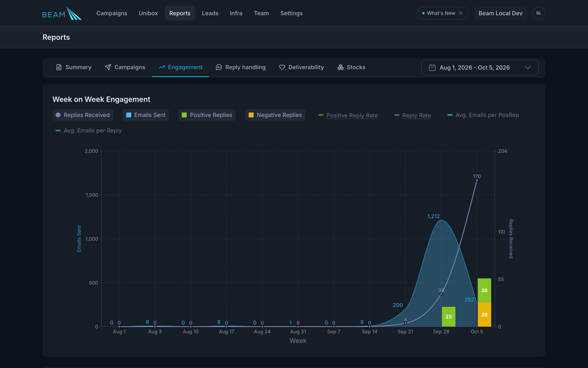Click the Campaigns paper-plane icon
Image resolution: width=588 pixels, height=368 pixels.
108,67
